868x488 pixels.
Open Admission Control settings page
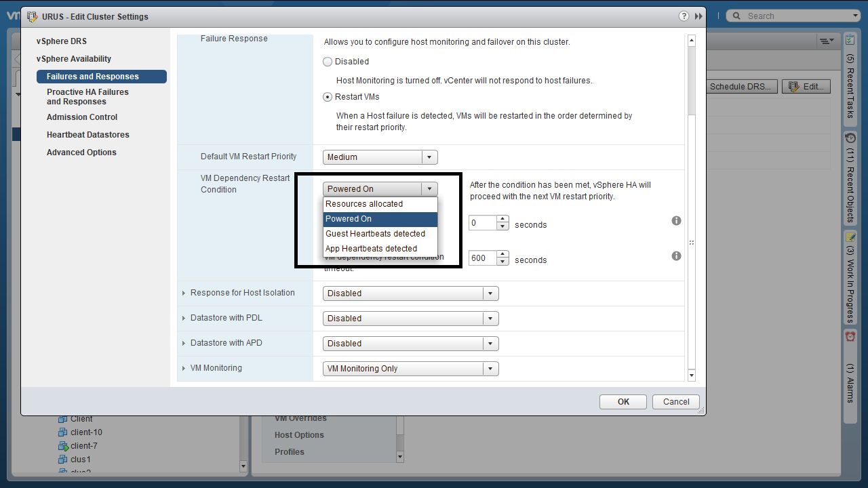click(82, 117)
